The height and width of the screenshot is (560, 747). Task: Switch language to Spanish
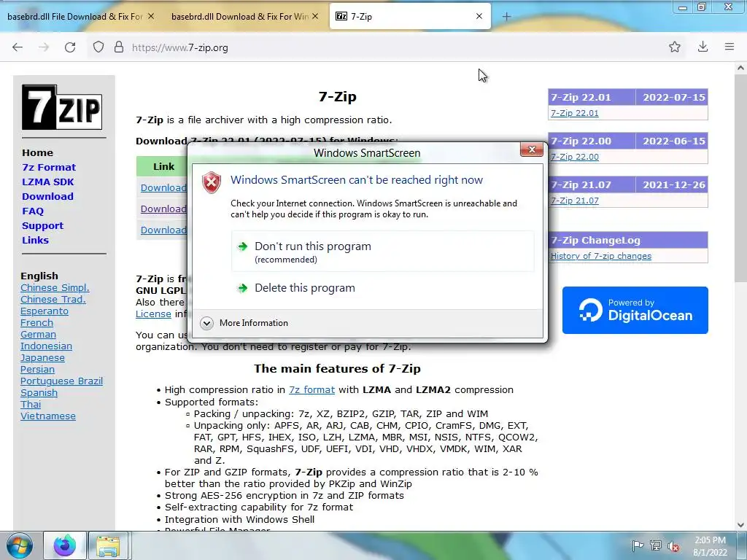[39, 392]
